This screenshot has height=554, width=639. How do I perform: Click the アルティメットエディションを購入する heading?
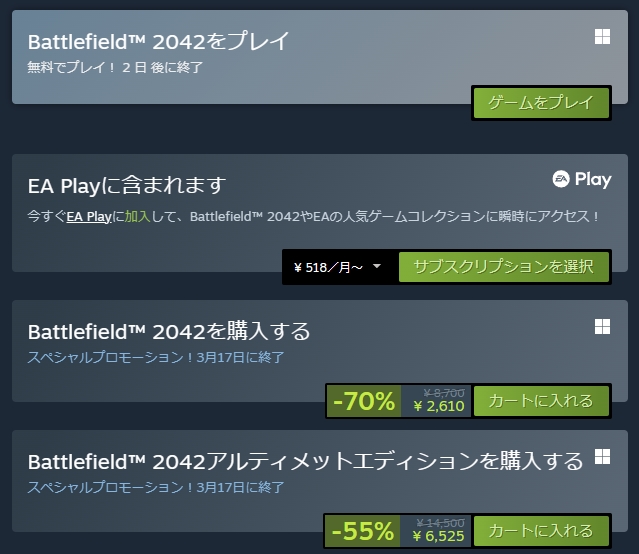[x=305, y=461]
